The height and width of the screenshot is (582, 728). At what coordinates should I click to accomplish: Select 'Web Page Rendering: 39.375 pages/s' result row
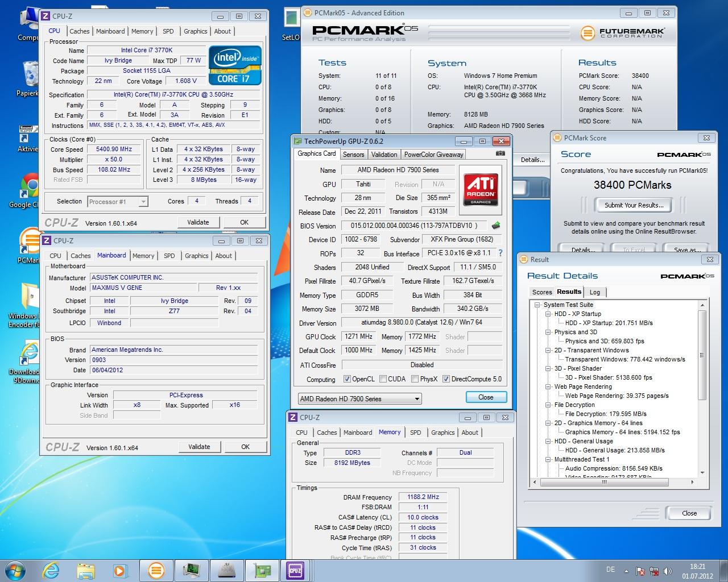click(x=617, y=396)
